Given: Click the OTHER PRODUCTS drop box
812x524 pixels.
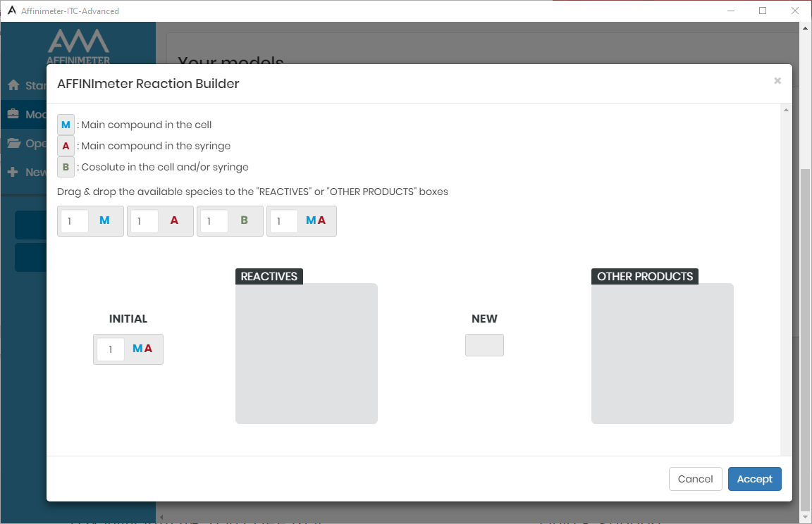Looking at the screenshot, I should pyautogui.click(x=663, y=354).
